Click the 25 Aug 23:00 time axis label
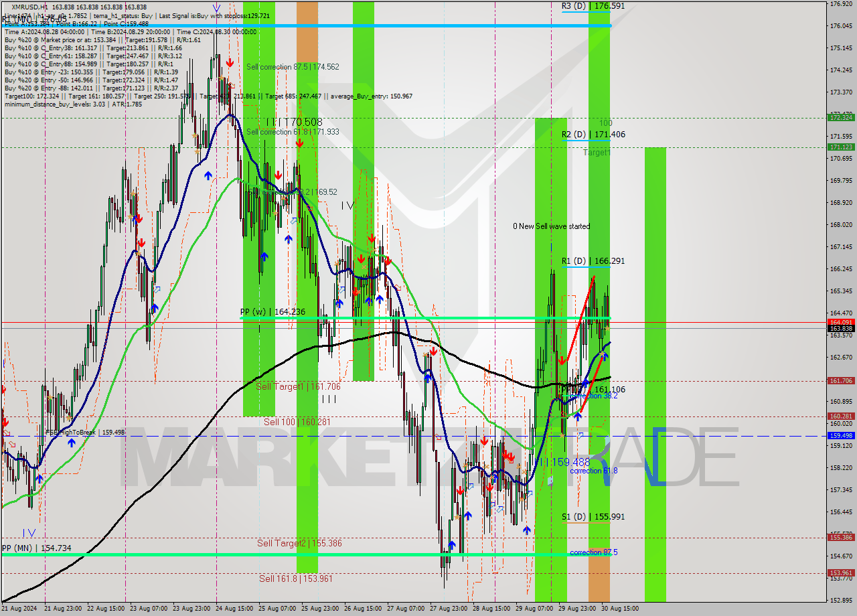Viewport: 857px width, 616px height. 320,609
